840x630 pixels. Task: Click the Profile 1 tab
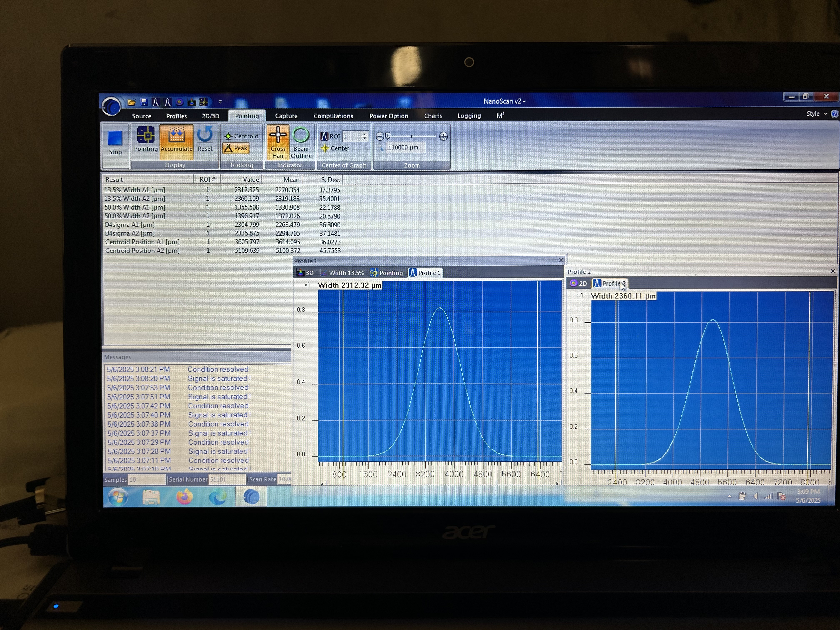[x=425, y=273]
